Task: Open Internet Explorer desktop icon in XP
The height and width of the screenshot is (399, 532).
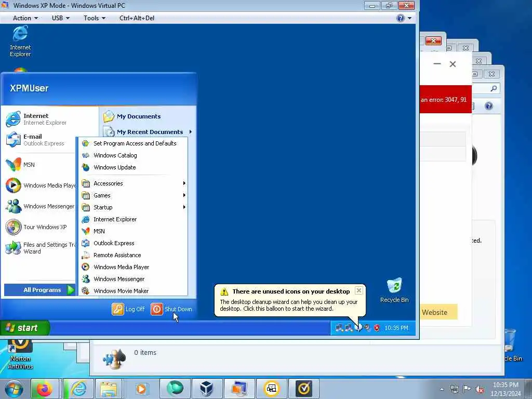Action: [20, 42]
